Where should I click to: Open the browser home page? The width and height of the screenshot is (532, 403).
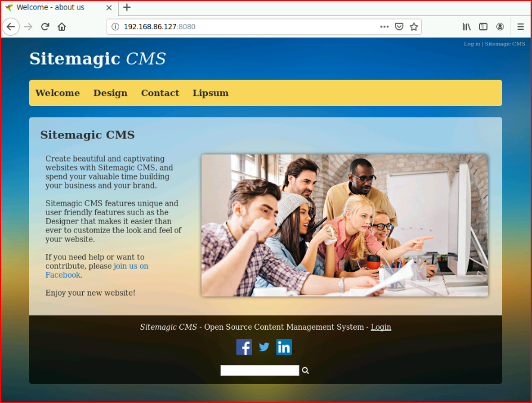click(62, 26)
